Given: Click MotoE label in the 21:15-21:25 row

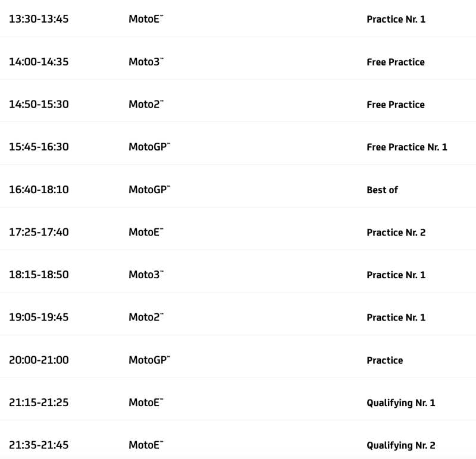Looking at the screenshot, I should click(x=145, y=403).
